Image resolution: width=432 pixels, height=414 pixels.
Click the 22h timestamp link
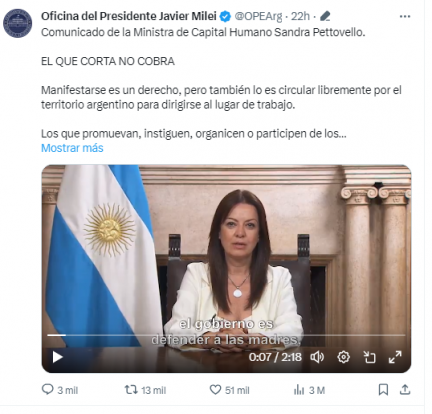[x=300, y=16]
